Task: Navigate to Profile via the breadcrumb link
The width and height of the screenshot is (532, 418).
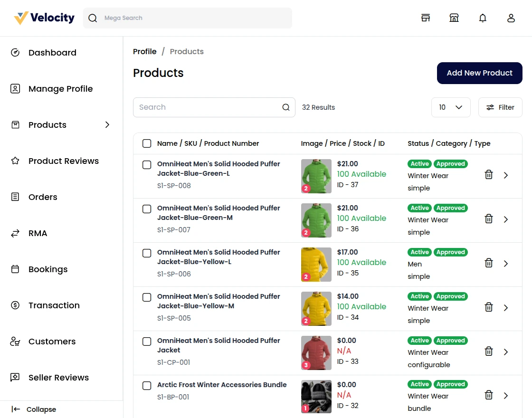Action: click(145, 51)
